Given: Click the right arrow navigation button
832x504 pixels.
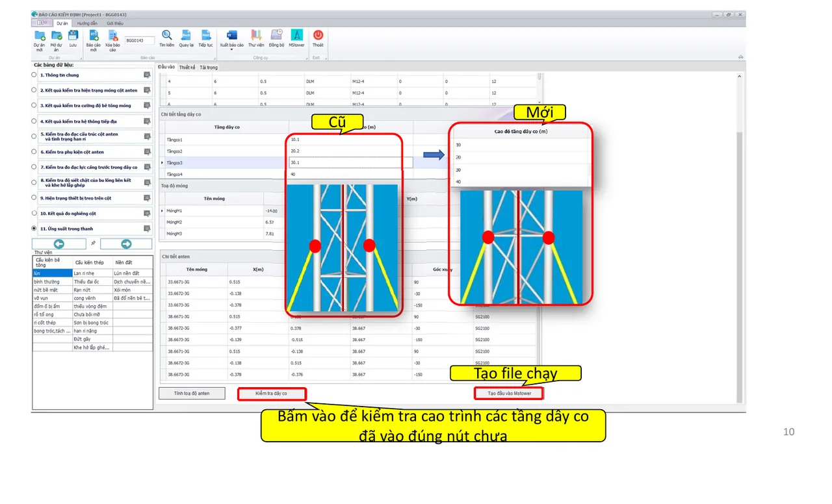Looking at the screenshot, I should point(126,244).
